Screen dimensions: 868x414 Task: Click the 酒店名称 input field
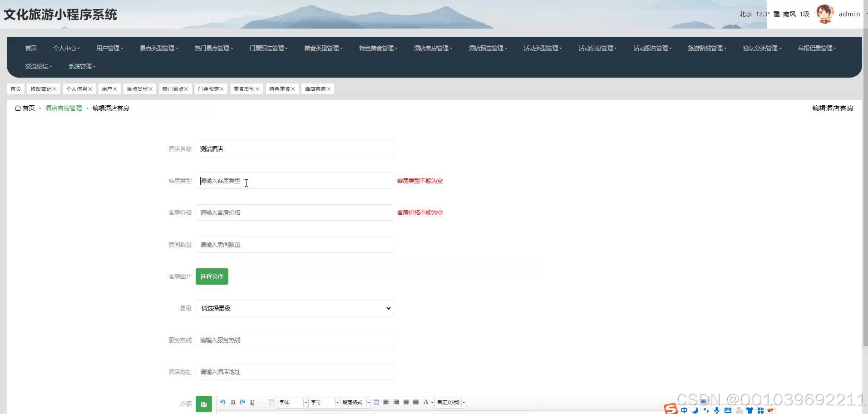(x=294, y=149)
